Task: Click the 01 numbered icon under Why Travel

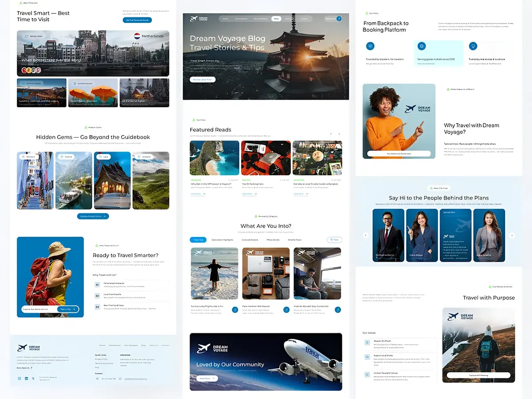Action: tap(97, 285)
